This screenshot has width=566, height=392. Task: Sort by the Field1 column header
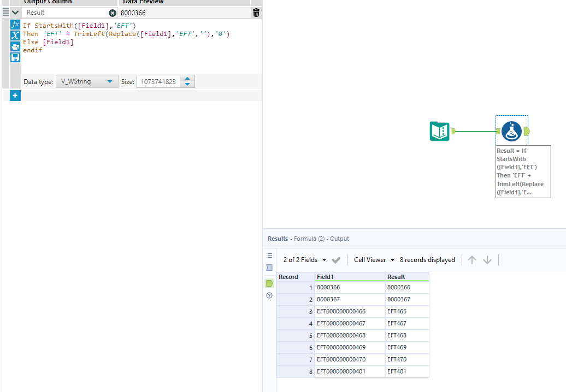[x=327, y=277]
